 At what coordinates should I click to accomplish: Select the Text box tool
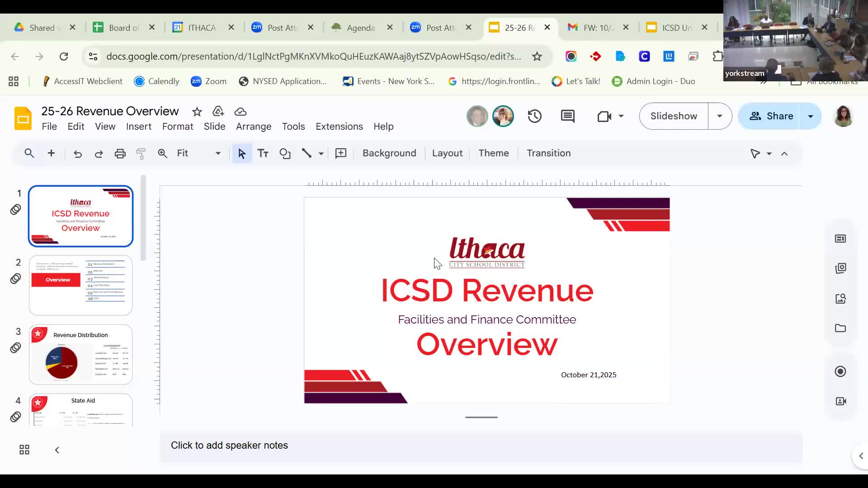(263, 154)
